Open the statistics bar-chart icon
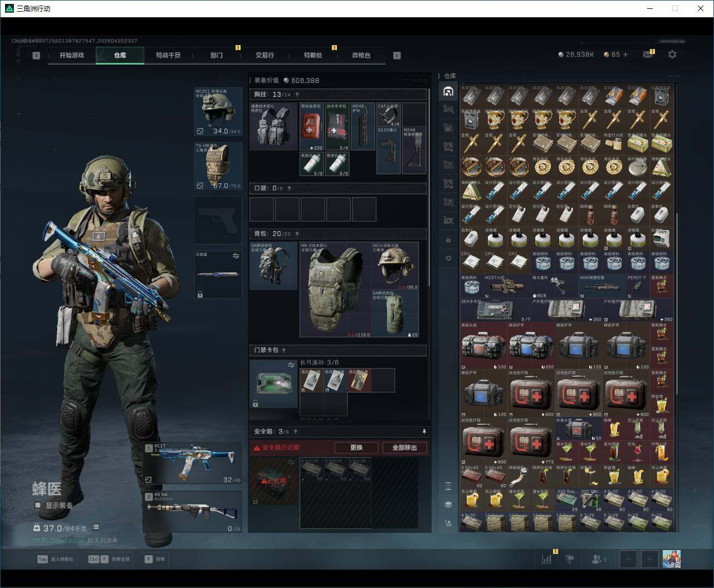This screenshot has height=588, width=714. [x=546, y=559]
